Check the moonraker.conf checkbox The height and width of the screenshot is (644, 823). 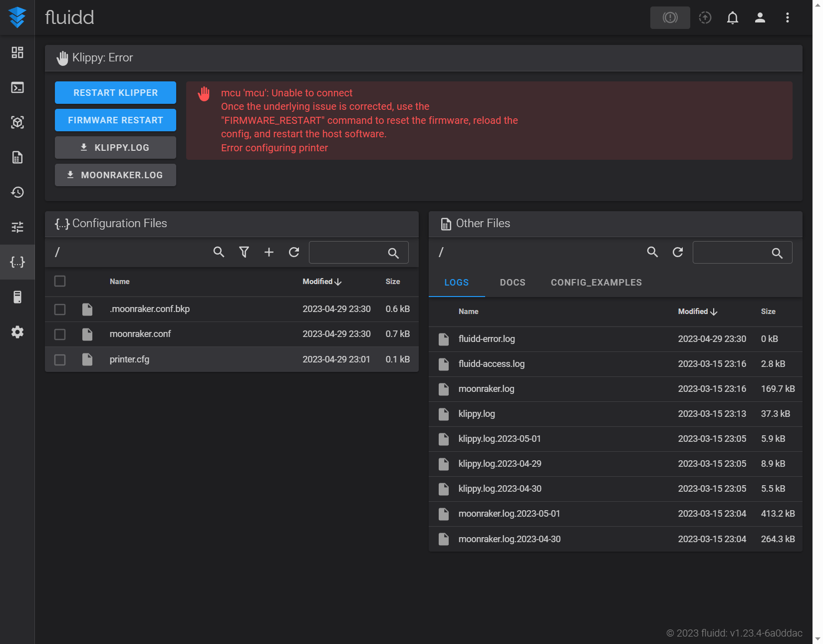click(x=60, y=334)
